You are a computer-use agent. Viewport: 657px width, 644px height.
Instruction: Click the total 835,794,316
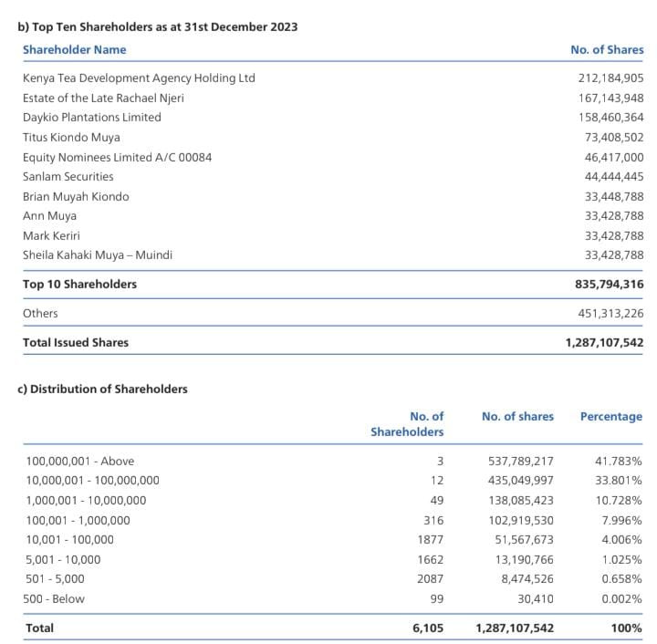609,285
